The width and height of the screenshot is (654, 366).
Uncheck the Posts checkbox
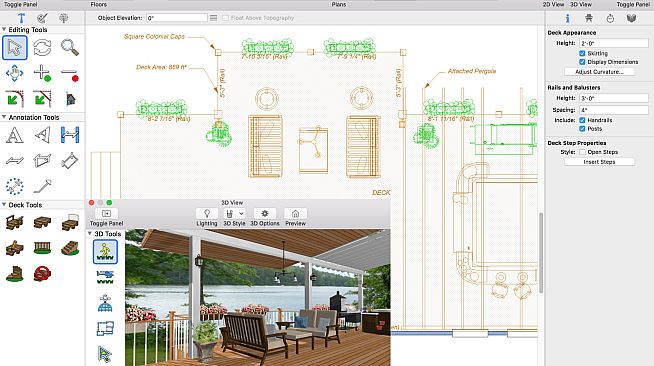582,129
